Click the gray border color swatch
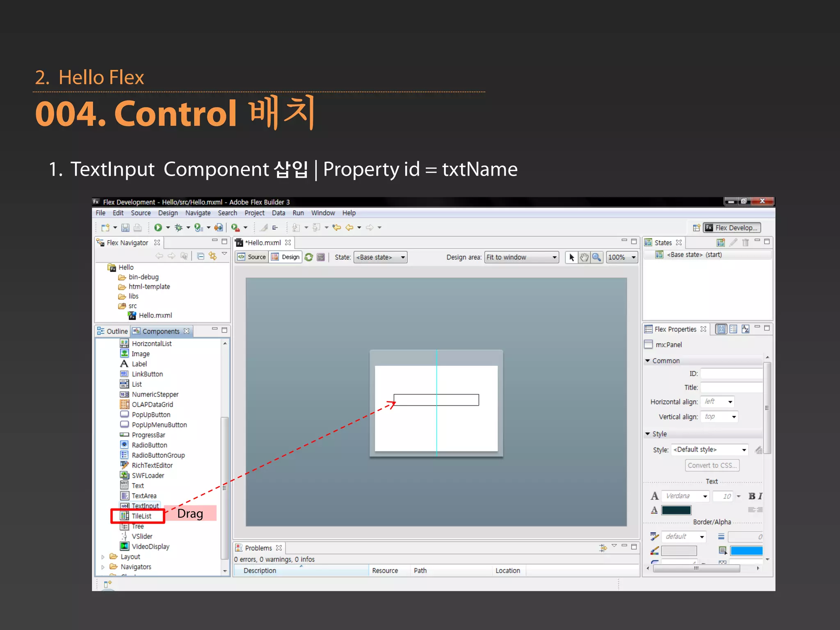The width and height of the screenshot is (840, 630). coord(679,551)
